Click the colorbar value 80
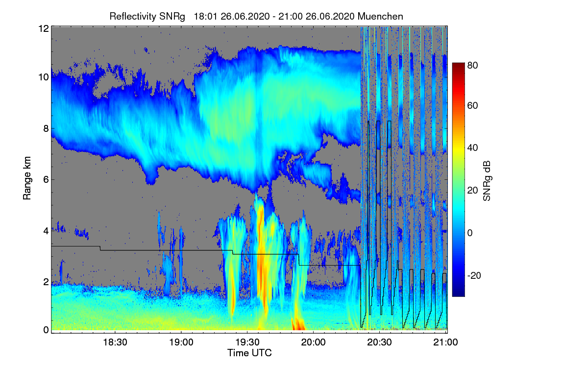Image resolution: width=588 pixels, height=392 pixels. [x=473, y=65]
